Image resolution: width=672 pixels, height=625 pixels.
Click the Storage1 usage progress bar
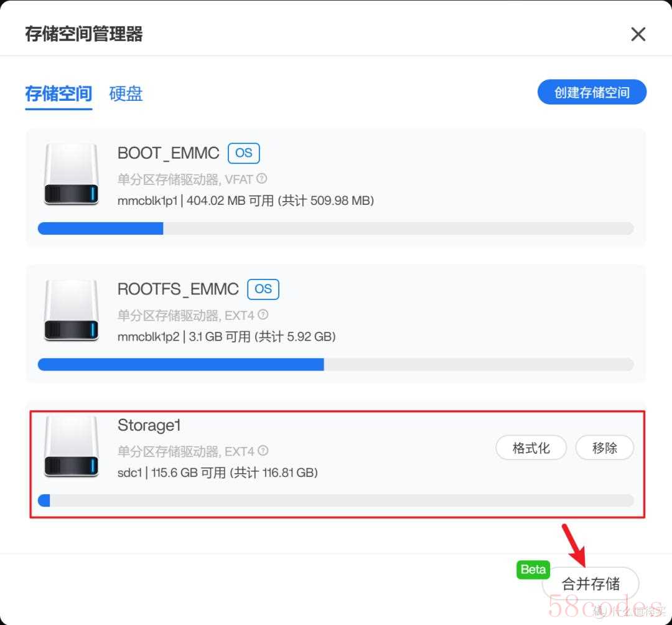click(x=335, y=500)
